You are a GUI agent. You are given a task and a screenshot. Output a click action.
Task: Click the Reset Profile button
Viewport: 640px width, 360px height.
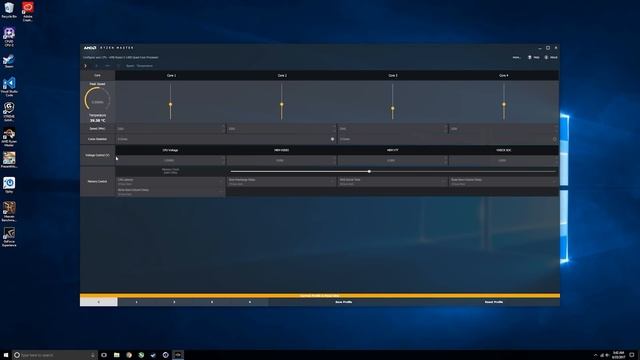pos(494,302)
